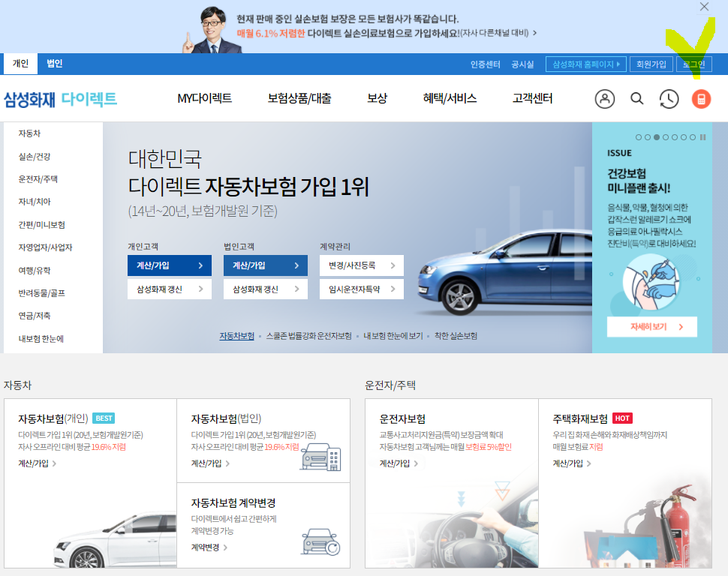Select the third carousel indicator dot

657,137
